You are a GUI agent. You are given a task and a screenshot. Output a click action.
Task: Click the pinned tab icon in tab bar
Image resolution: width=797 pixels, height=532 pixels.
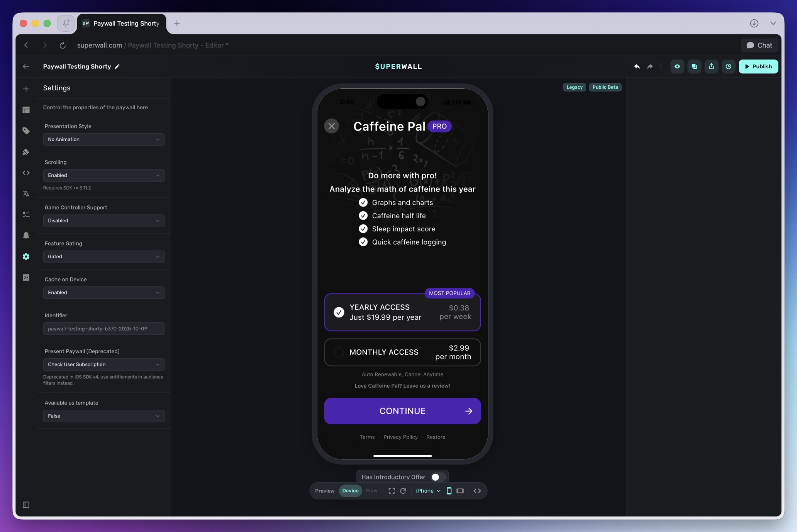[x=66, y=23]
